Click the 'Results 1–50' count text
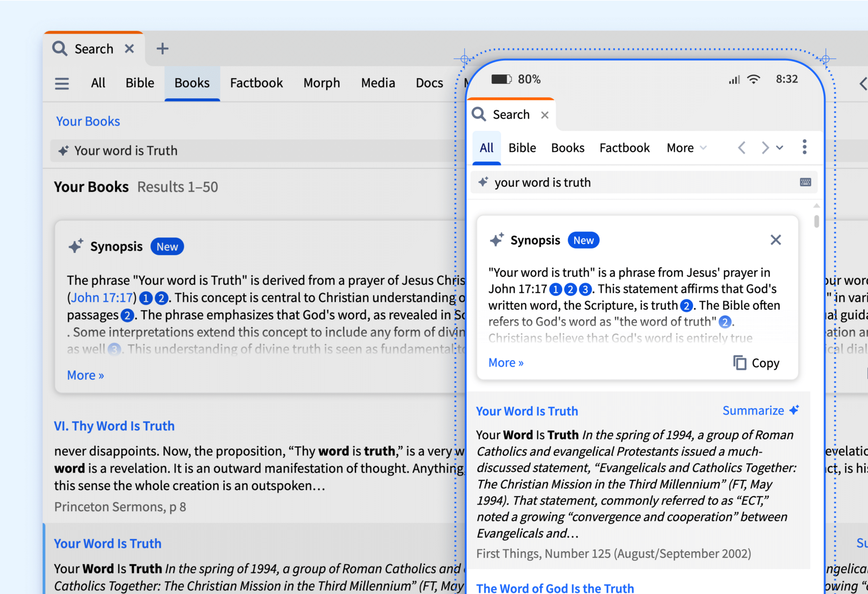The image size is (868, 594). (x=178, y=187)
